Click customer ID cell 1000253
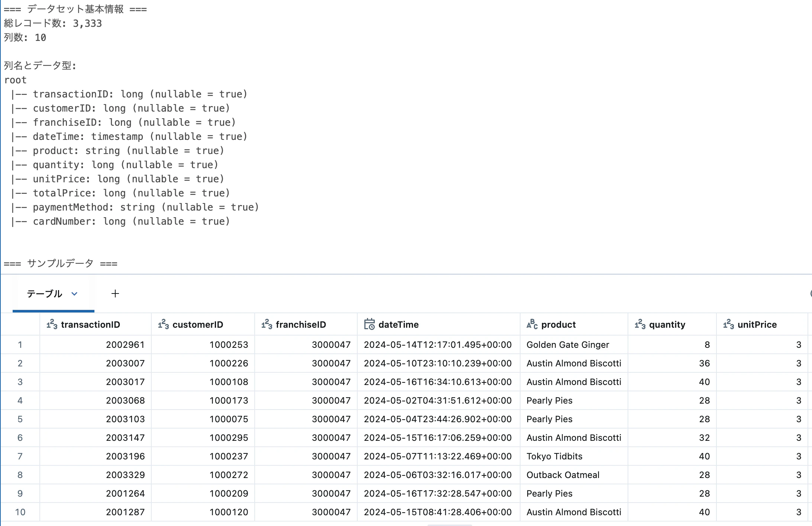The image size is (812, 526). 203,344
